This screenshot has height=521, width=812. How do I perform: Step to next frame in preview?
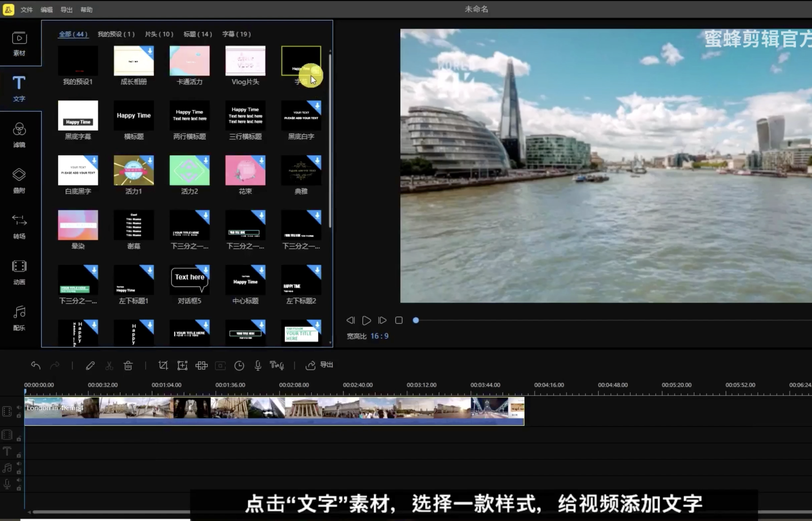(x=383, y=320)
